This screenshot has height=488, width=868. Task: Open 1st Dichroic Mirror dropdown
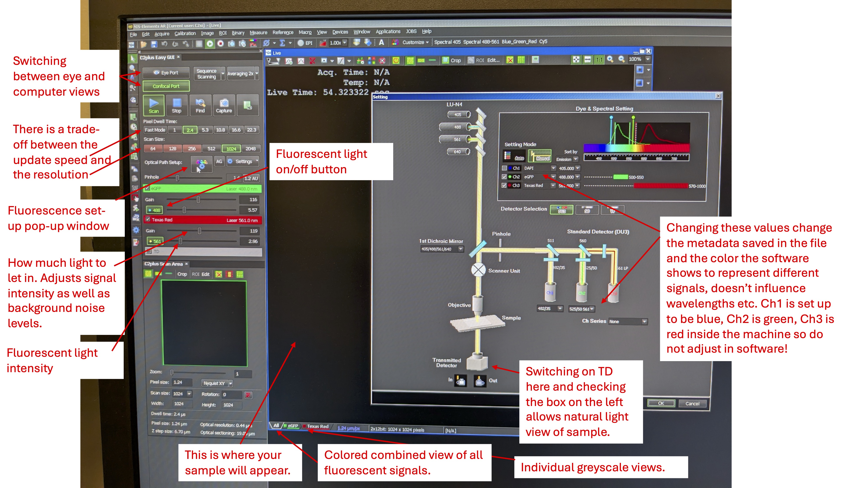point(460,249)
